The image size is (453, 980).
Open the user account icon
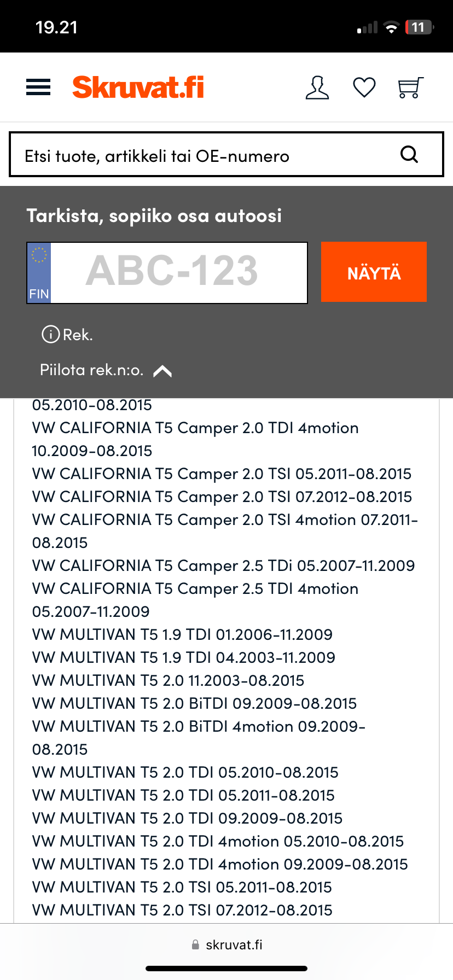(317, 87)
